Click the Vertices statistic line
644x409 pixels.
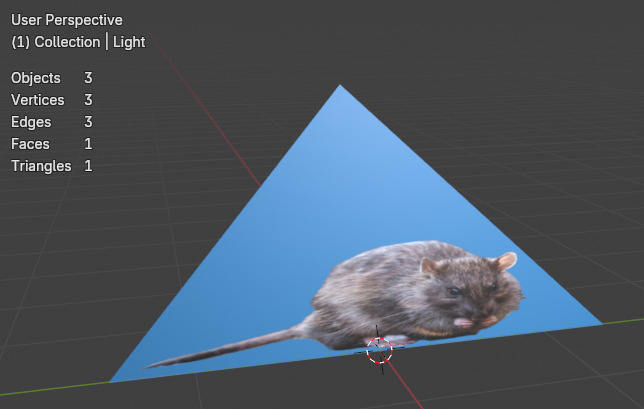51,100
